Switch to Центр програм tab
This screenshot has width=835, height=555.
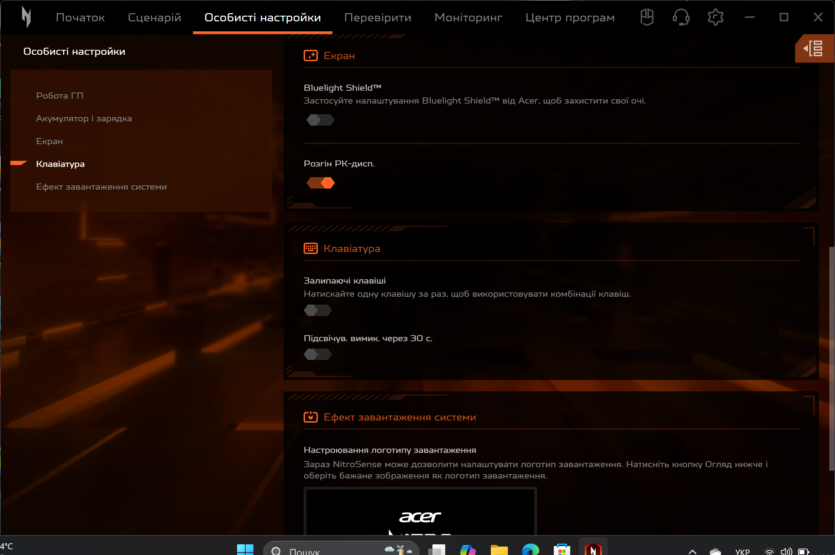coord(570,18)
